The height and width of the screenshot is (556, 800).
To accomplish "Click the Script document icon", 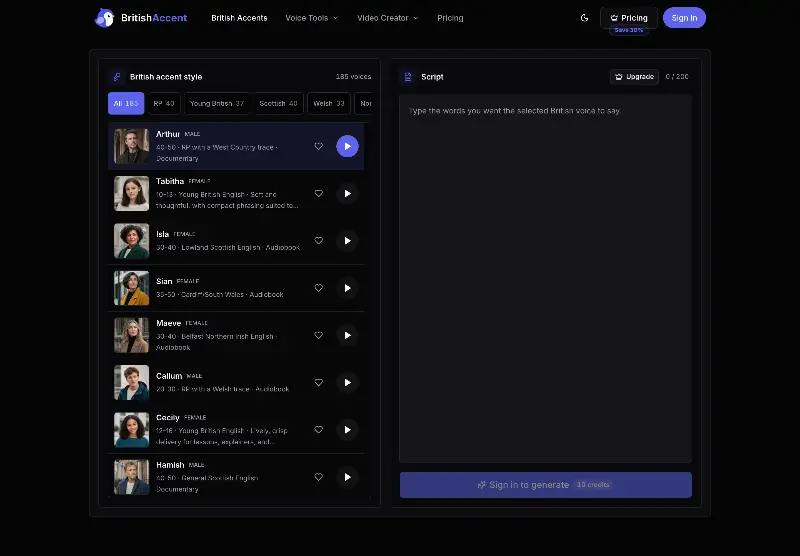I will [408, 77].
